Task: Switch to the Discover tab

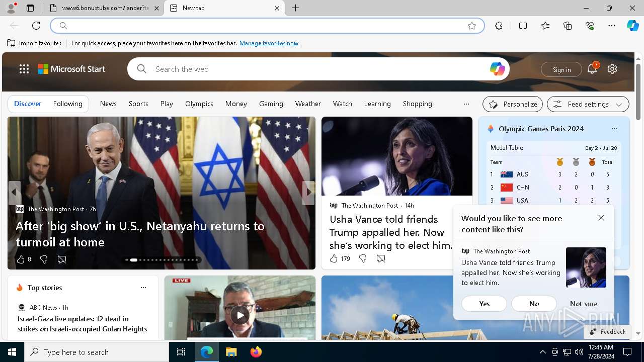Action: 28,104
